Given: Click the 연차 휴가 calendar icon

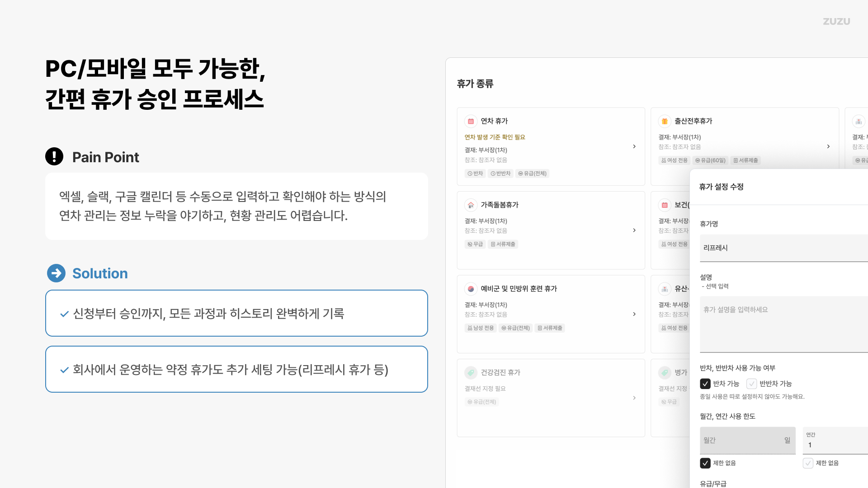Looking at the screenshot, I should 471,121.
